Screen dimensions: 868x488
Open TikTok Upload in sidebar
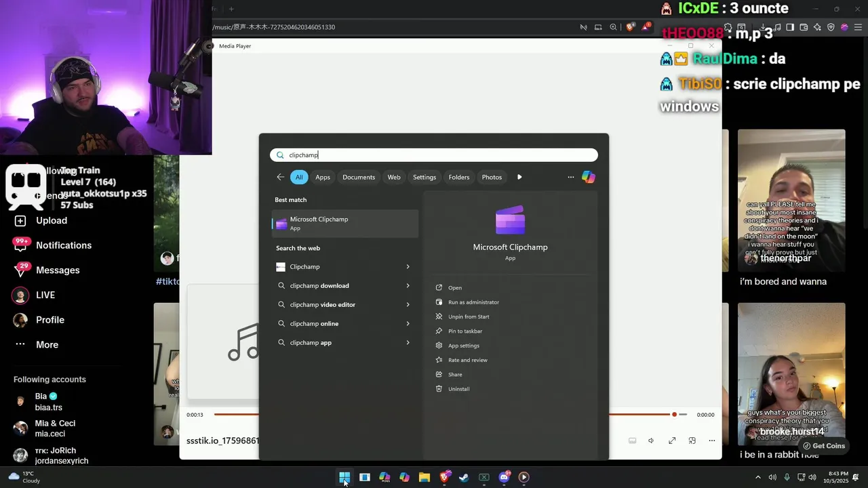click(x=41, y=220)
